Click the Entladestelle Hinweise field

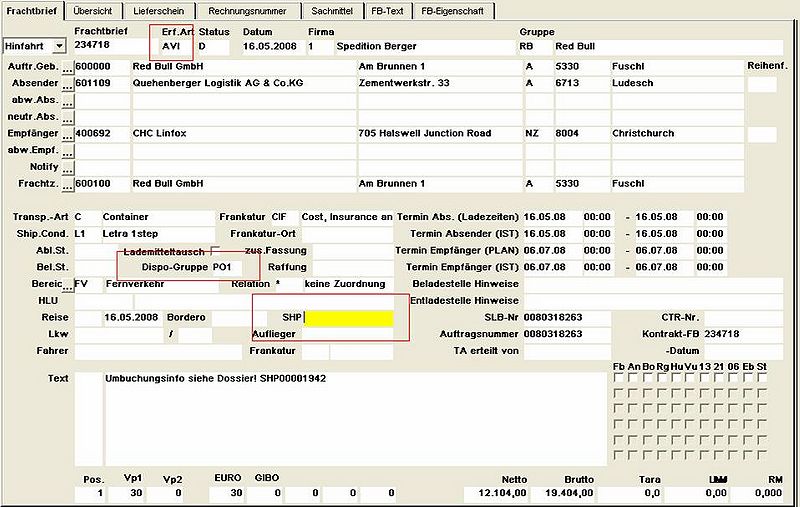(x=653, y=301)
